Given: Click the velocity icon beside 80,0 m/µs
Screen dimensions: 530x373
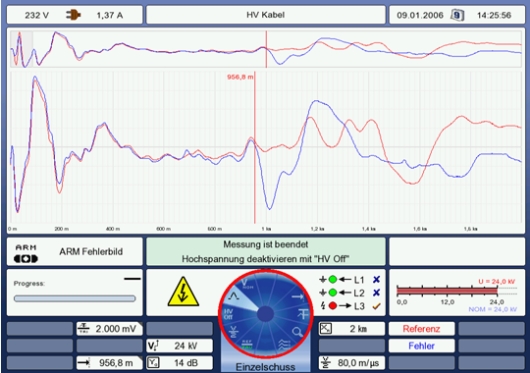Looking at the screenshot, I should [x=326, y=363].
